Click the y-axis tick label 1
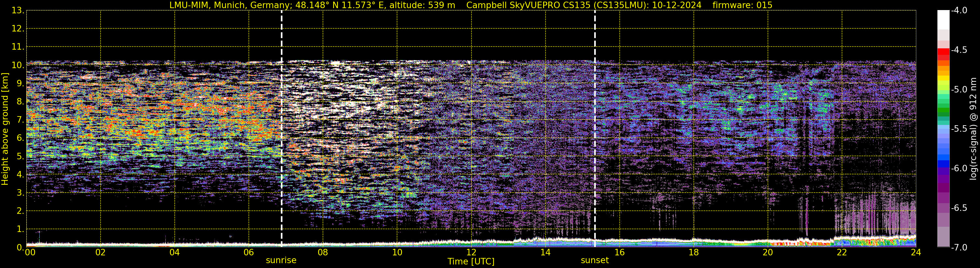 click(20, 229)
